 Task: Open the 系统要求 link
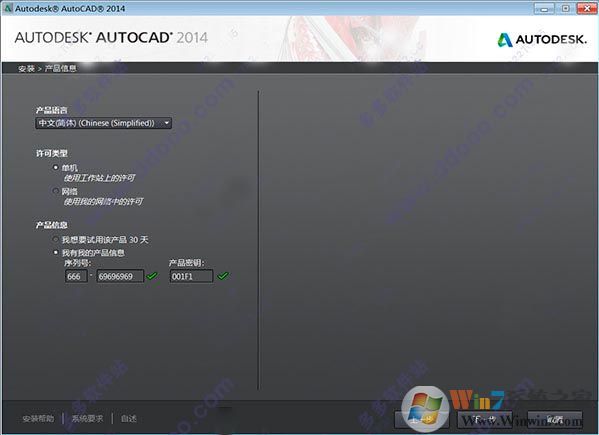click(87, 419)
